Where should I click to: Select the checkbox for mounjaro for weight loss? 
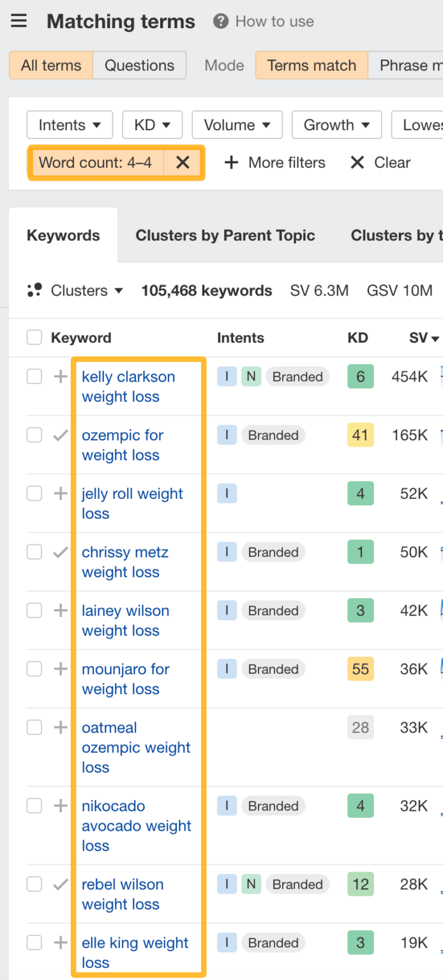pyautogui.click(x=34, y=669)
